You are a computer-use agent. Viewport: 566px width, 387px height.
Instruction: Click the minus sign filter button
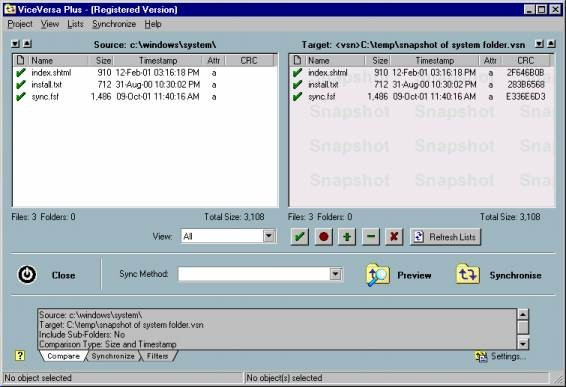[371, 237]
